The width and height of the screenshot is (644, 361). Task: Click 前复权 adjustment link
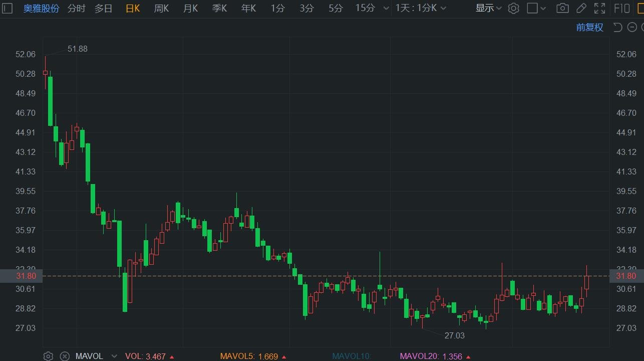point(589,27)
